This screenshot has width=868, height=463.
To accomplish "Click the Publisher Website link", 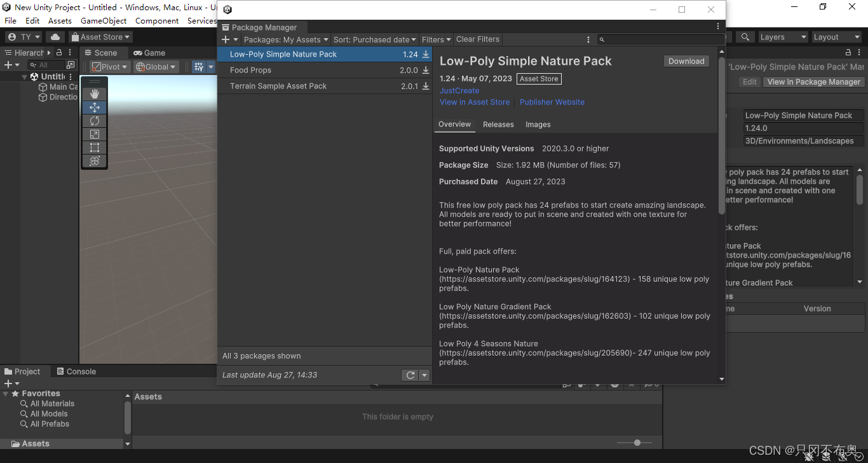I will point(552,102).
